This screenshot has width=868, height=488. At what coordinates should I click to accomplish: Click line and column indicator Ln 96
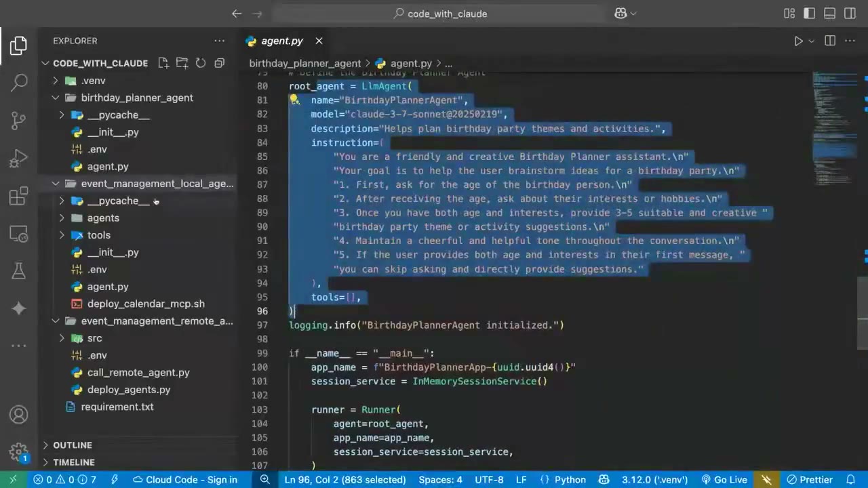tap(345, 480)
